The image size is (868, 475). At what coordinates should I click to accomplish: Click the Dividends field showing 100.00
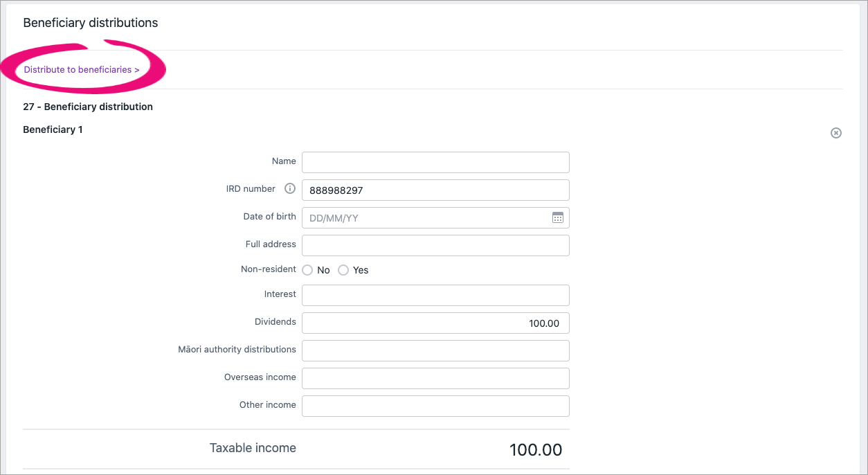point(435,323)
